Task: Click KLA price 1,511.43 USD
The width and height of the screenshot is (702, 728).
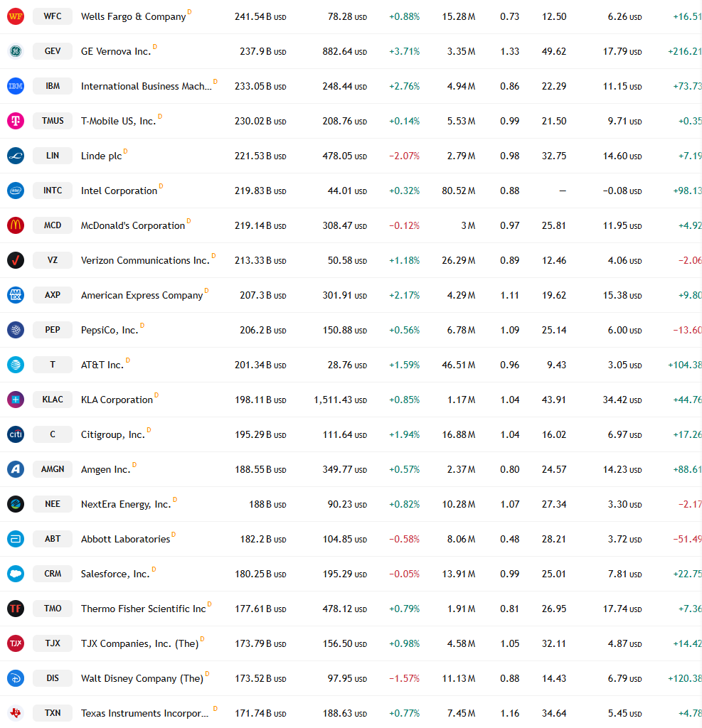Action: tap(340, 400)
